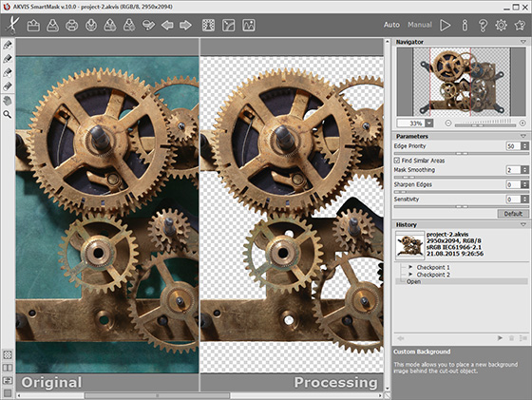The width and height of the screenshot is (532, 400).
Task: Collapse the Navigator panel
Action: (522, 42)
